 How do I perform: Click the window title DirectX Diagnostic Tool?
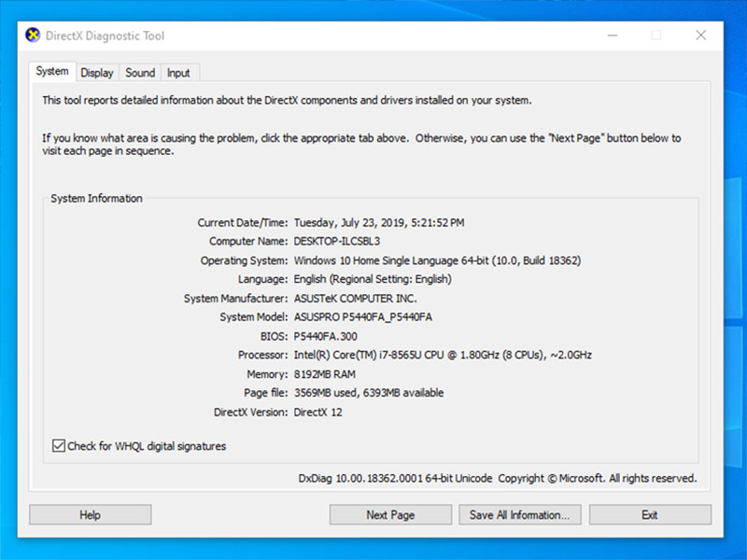105,35
